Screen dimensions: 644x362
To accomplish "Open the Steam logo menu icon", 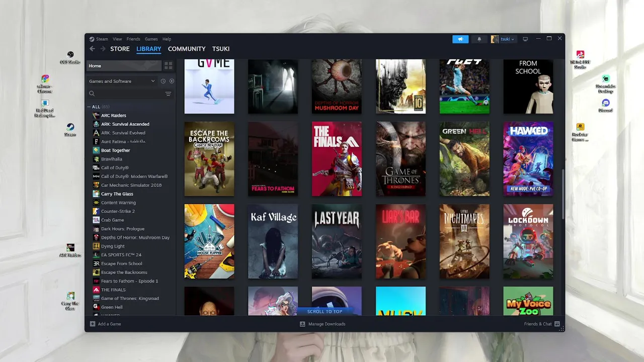I will tap(92, 39).
